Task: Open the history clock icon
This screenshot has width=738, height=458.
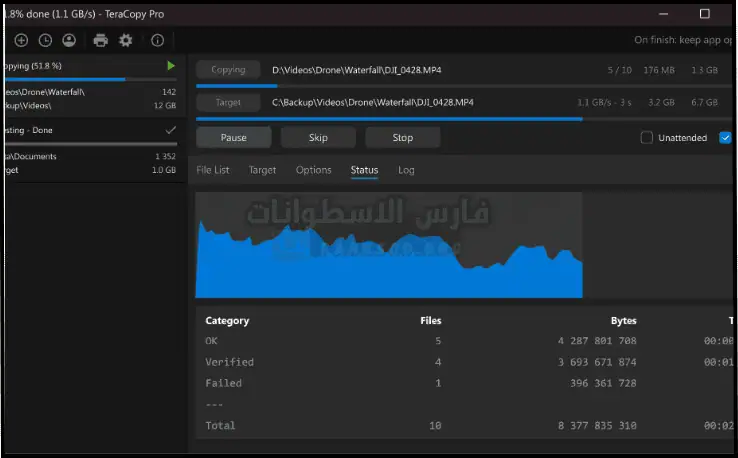Action: tap(45, 40)
